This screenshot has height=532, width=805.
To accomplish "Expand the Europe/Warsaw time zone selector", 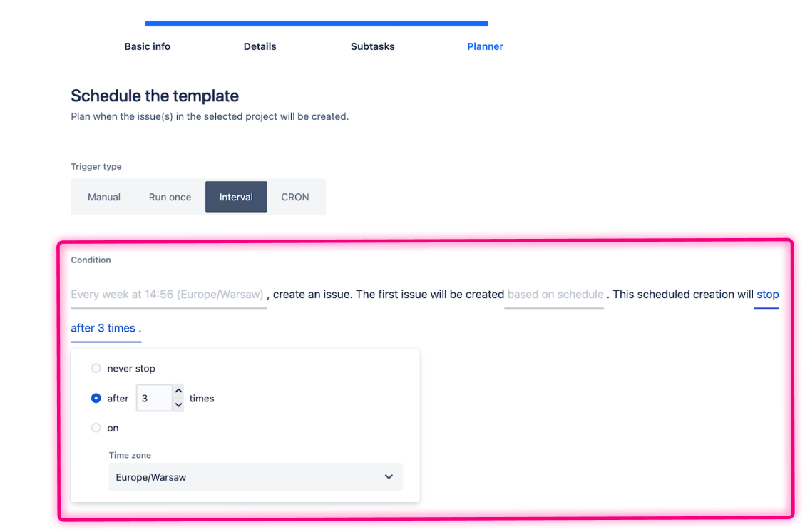I will (255, 476).
